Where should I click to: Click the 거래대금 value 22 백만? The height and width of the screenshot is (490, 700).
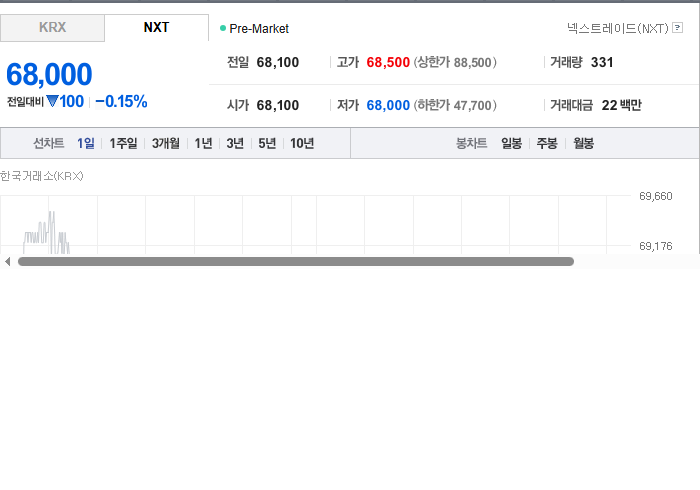(621, 105)
